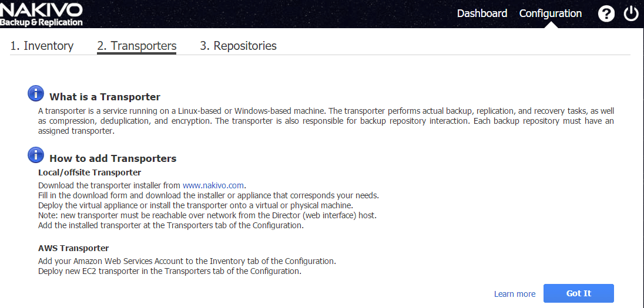Select Configuration in the top bar
Screen dimensions: 644x308
pyautogui.click(x=551, y=13)
